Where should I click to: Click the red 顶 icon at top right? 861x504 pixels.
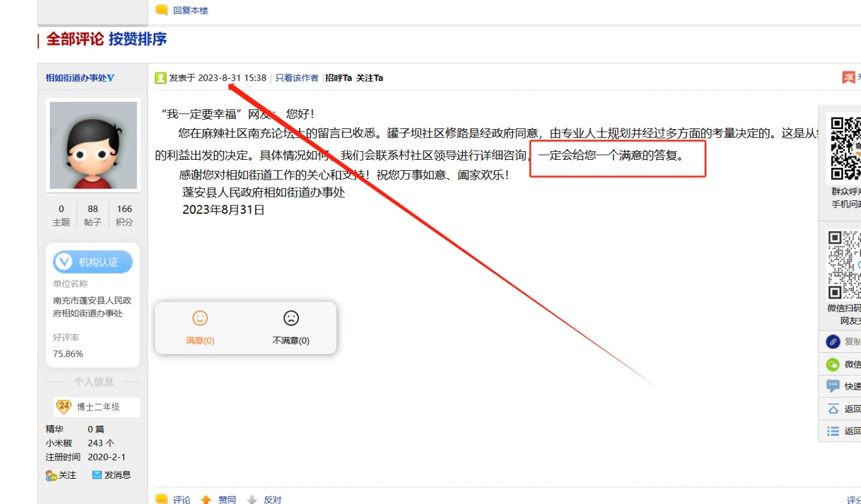click(x=849, y=77)
